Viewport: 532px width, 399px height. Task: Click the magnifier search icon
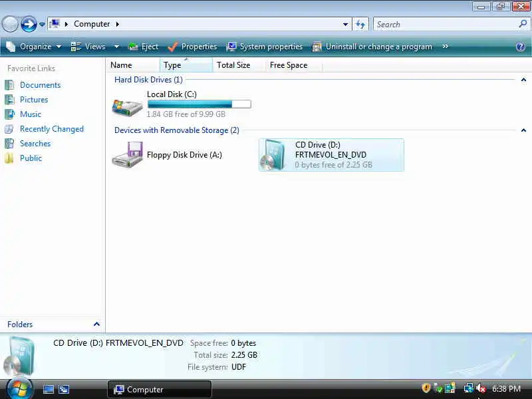click(523, 24)
